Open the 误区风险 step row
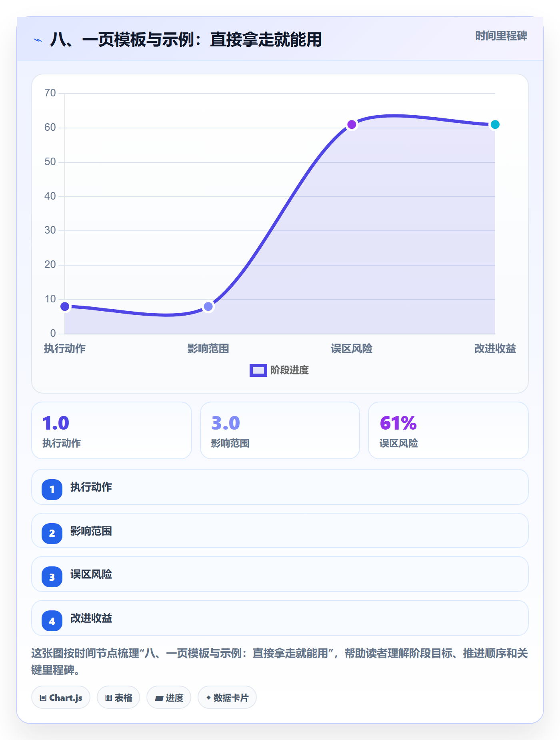Image resolution: width=560 pixels, height=740 pixels. [280, 574]
